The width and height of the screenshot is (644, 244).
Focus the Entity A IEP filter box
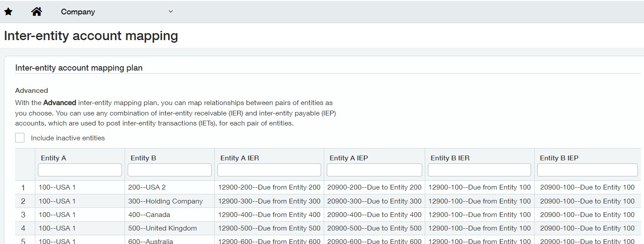click(x=374, y=170)
